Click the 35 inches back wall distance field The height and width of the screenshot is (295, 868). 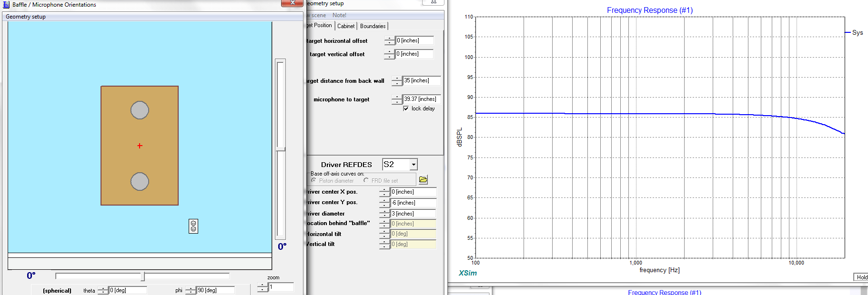pyautogui.click(x=422, y=81)
